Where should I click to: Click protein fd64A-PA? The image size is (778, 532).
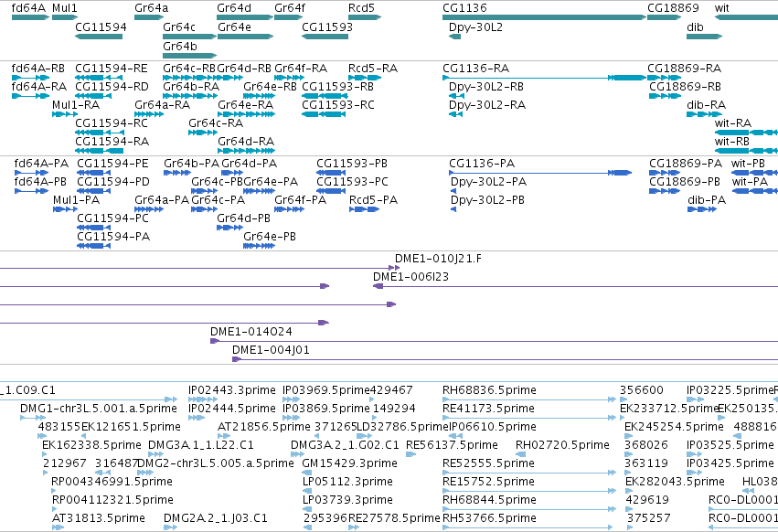(x=41, y=164)
